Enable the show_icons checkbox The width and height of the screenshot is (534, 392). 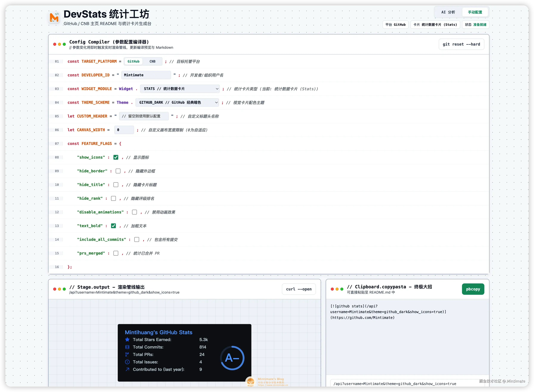click(116, 157)
